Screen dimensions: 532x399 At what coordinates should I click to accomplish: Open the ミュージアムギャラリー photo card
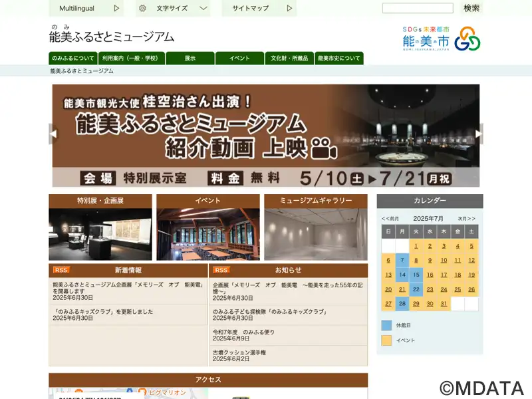pyautogui.click(x=316, y=227)
